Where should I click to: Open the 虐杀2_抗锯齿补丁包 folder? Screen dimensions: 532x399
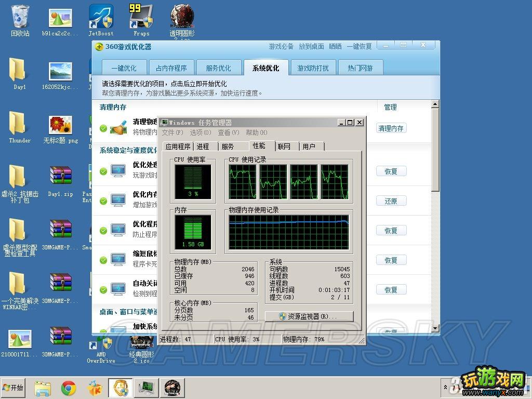click(20, 183)
